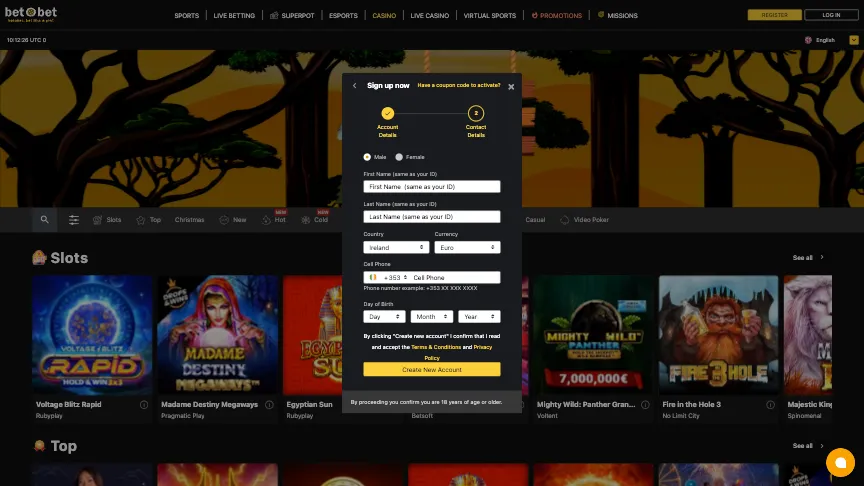Click the First Name input field
Image resolution: width=864 pixels, height=486 pixels.
(x=432, y=187)
